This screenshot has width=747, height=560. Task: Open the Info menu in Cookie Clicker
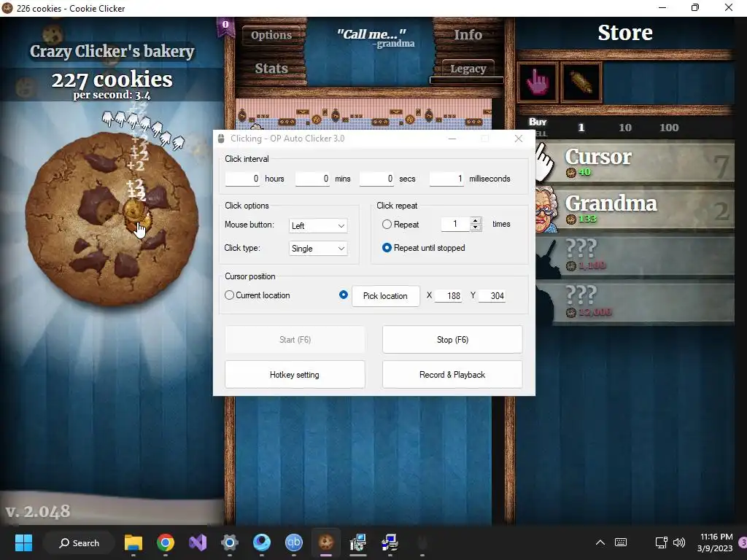pyautogui.click(x=468, y=35)
